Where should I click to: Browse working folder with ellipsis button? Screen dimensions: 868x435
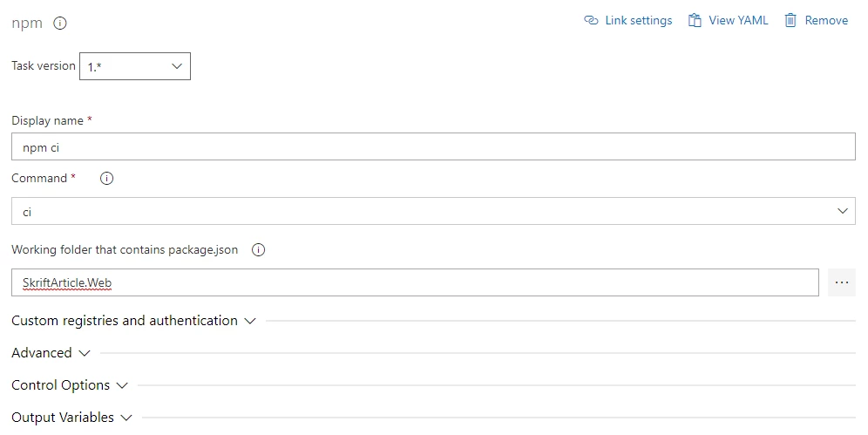click(x=842, y=282)
